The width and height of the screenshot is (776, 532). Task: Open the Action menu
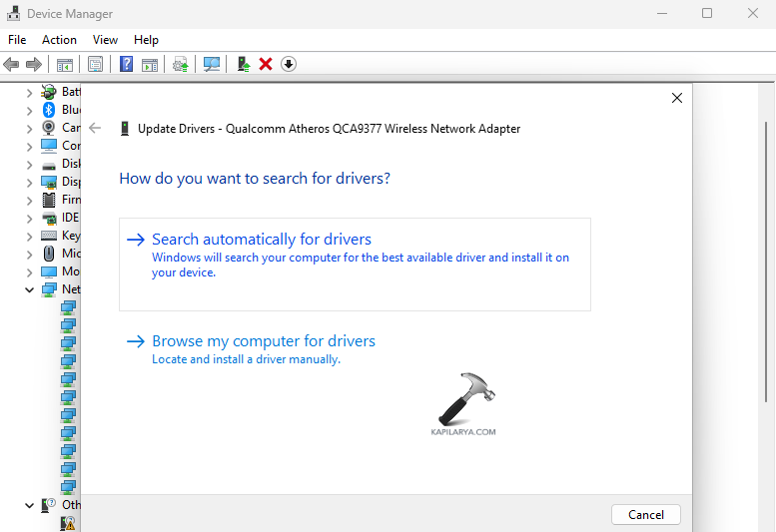click(x=59, y=40)
